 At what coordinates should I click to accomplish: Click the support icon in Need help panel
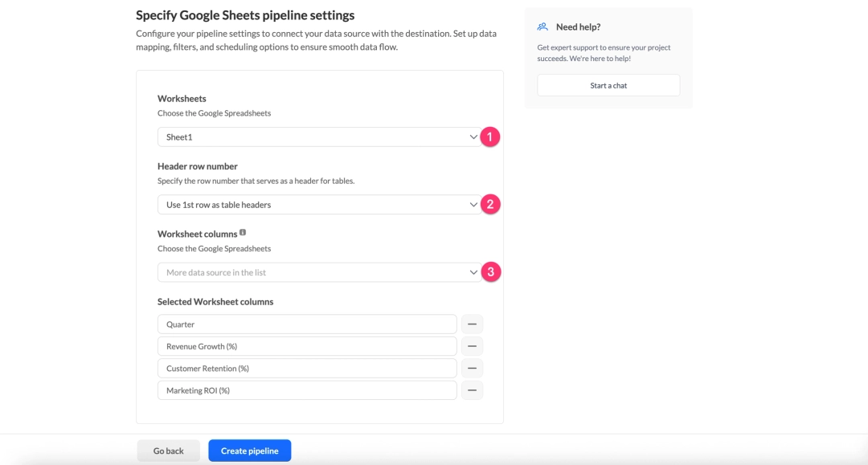tap(543, 26)
